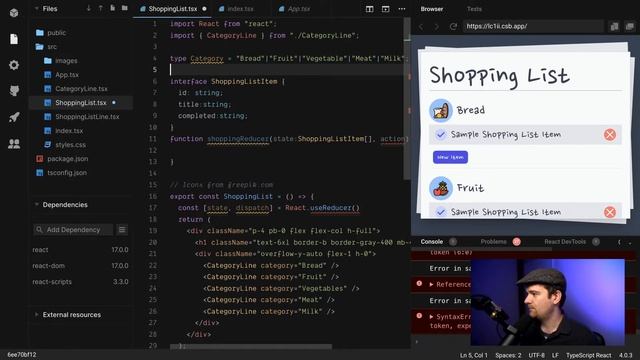This screenshot has height=360, width=640.
Task: Create new file via Files header icon
Action: tap(112, 8)
